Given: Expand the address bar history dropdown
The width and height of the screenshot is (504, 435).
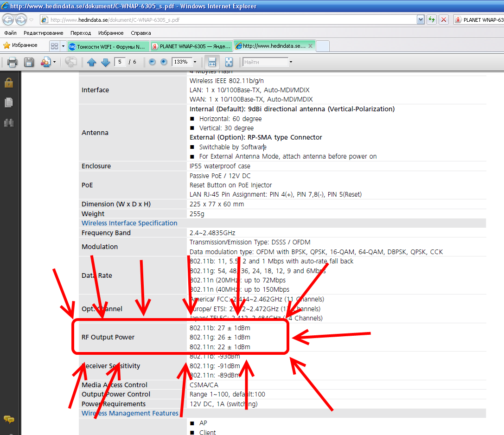Looking at the screenshot, I should [421, 20].
